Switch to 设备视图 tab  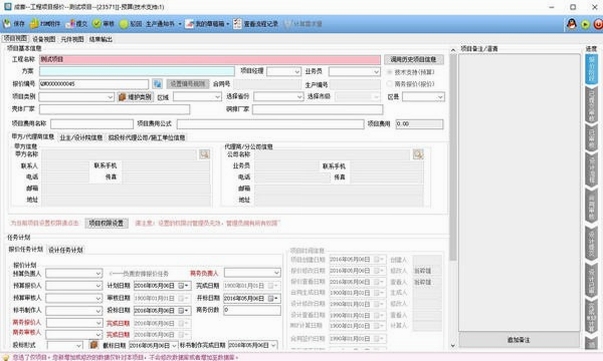(44, 39)
